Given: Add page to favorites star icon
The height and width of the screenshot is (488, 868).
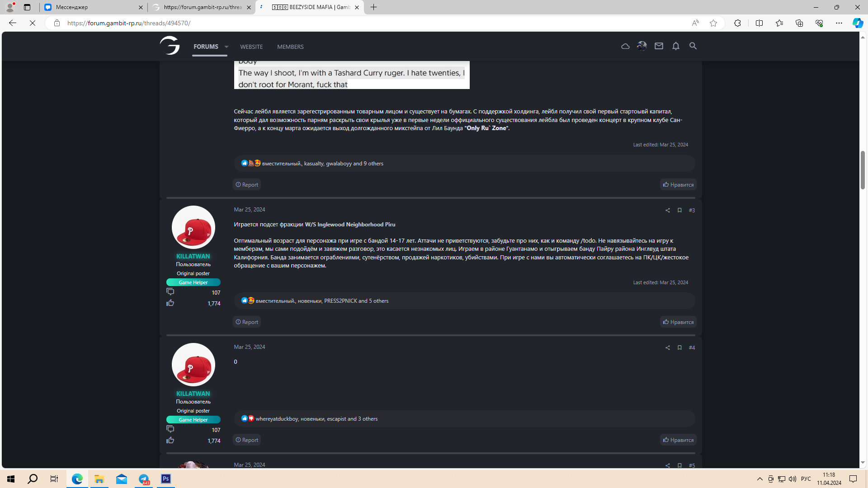Looking at the screenshot, I should [x=713, y=23].
